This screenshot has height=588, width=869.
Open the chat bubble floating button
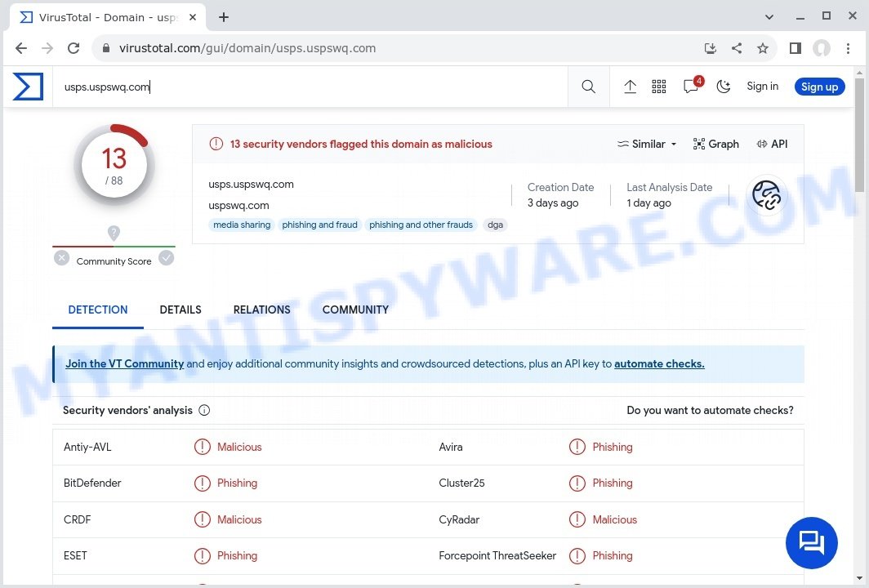point(811,542)
